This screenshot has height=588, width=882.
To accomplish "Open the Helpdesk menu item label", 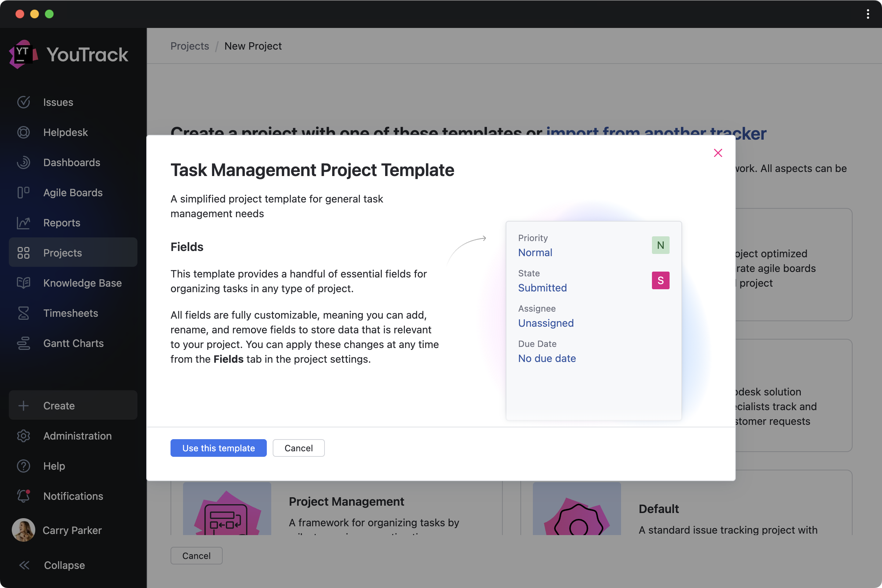I will [x=66, y=132].
